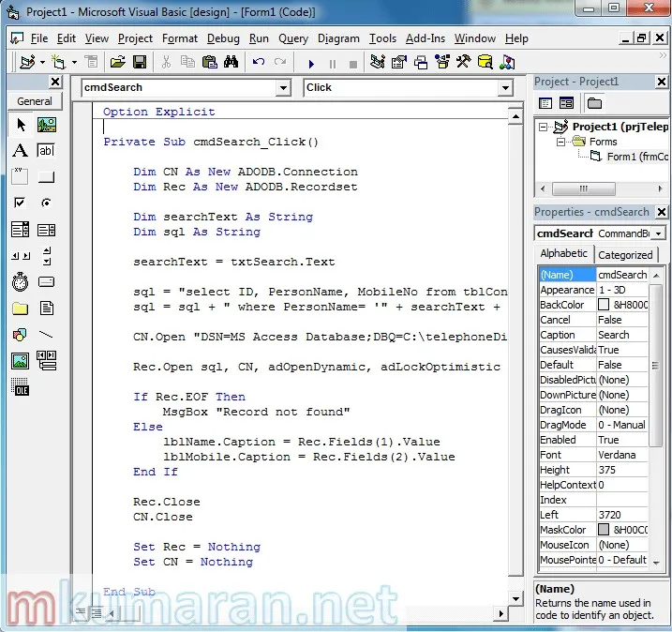Open the Add Project dropdown arrow

42,63
